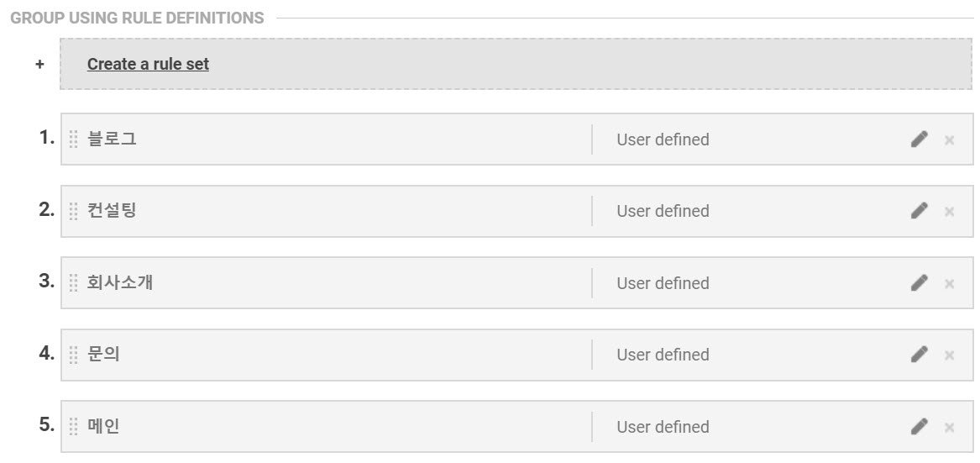This screenshot has width=980, height=463.
Task: Delete the 회사소개 rule with X
Action: pyautogui.click(x=950, y=284)
